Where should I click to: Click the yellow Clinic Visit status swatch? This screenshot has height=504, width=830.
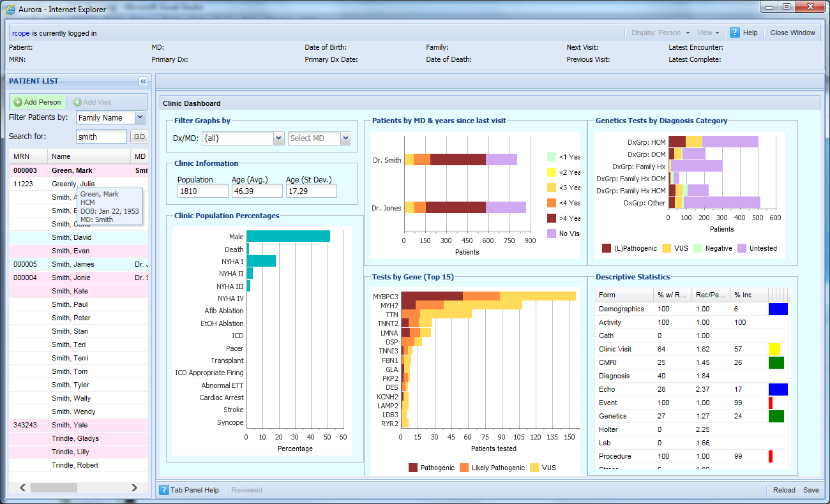[x=774, y=349]
